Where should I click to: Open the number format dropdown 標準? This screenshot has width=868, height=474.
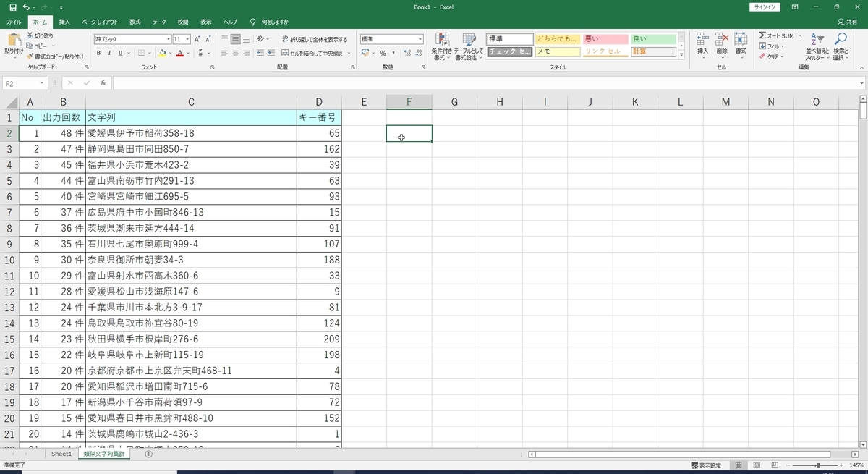tap(420, 39)
